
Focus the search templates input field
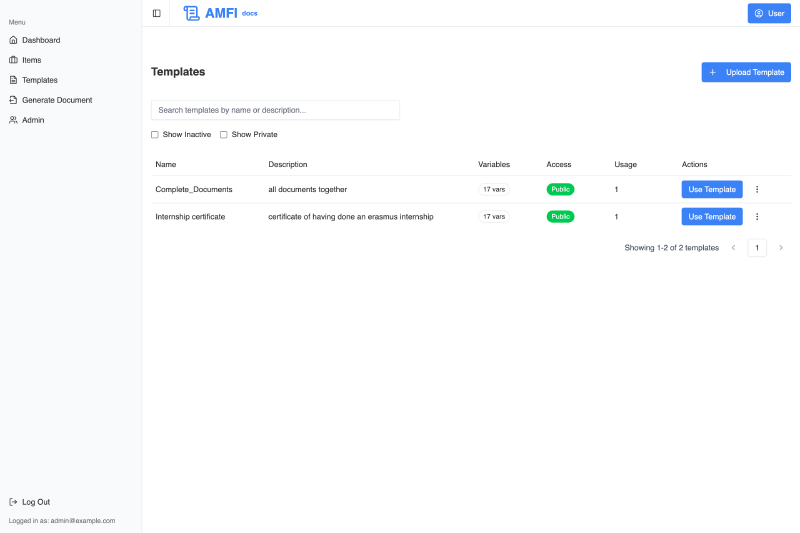point(276,110)
